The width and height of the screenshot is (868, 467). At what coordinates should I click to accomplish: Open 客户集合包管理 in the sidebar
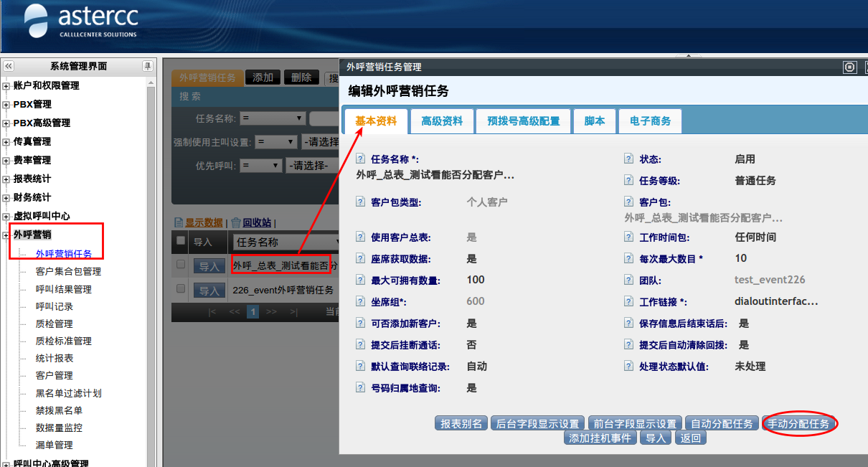(68, 271)
